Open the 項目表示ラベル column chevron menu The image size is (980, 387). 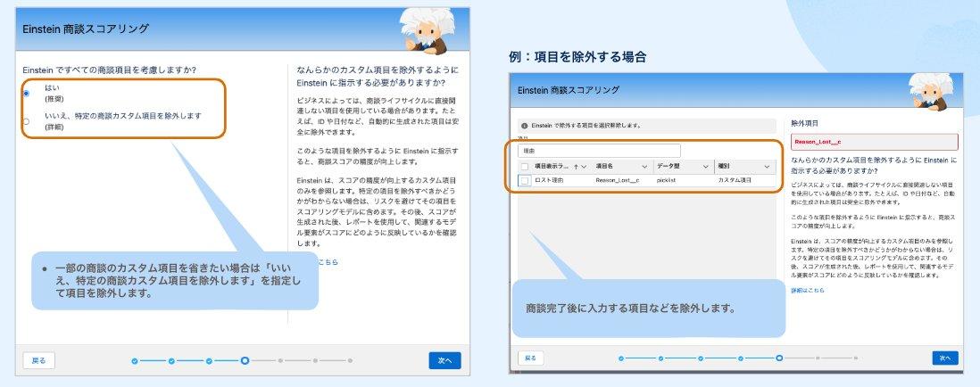click(584, 167)
